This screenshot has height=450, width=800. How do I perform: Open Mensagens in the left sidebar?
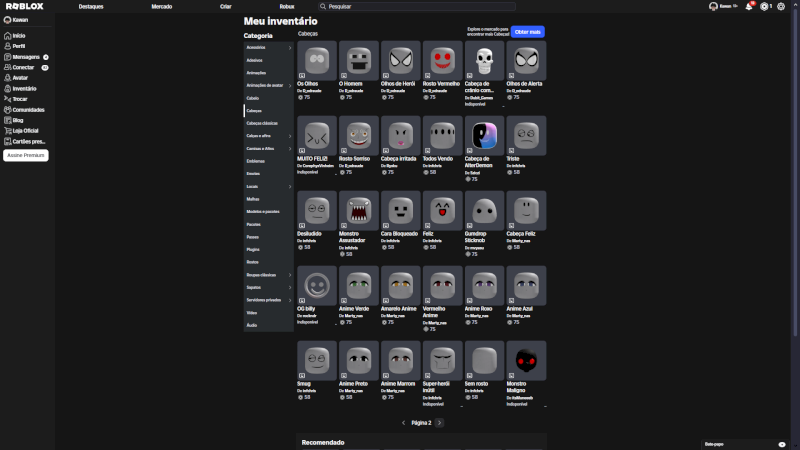[x=24, y=57]
